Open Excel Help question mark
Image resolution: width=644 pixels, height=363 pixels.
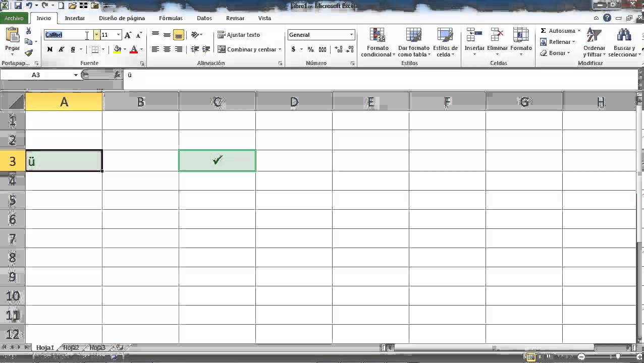tap(607, 18)
